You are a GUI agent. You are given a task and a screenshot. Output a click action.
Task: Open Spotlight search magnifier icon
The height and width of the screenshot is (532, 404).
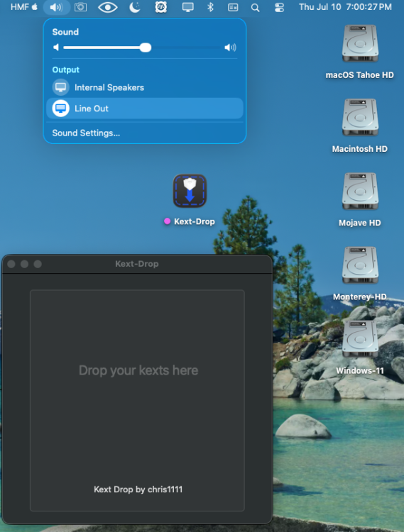[256, 8]
